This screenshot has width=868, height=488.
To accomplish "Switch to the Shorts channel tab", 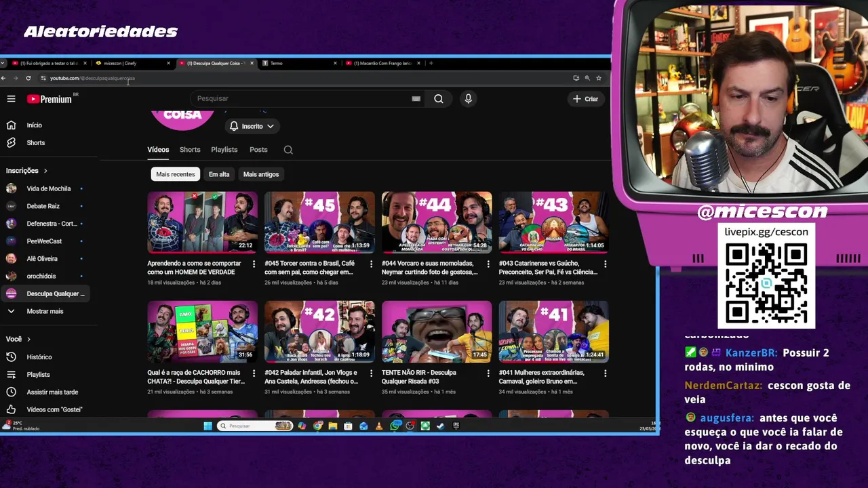I will (x=190, y=150).
